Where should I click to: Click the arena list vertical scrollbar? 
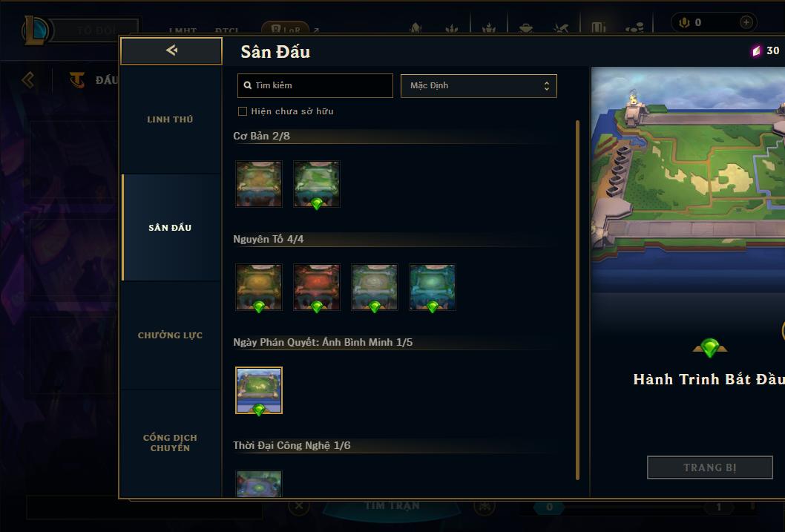point(577,300)
